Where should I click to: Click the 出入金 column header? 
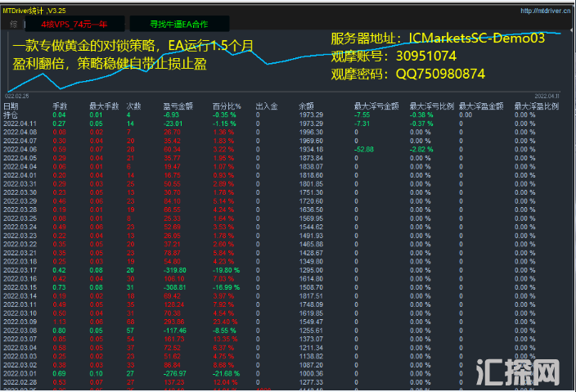(267, 106)
